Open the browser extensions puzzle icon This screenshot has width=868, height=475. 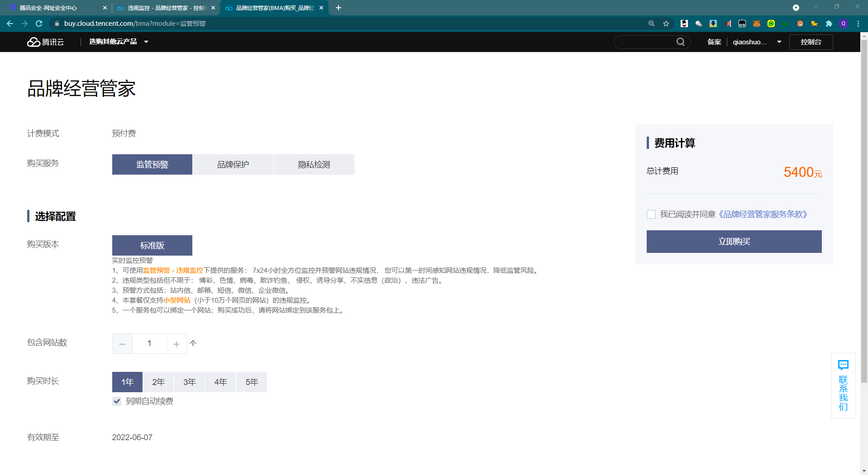(x=829, y=24)
